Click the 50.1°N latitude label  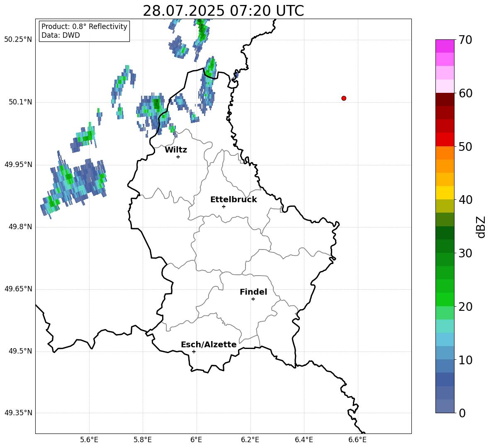(x=20, y=102)
